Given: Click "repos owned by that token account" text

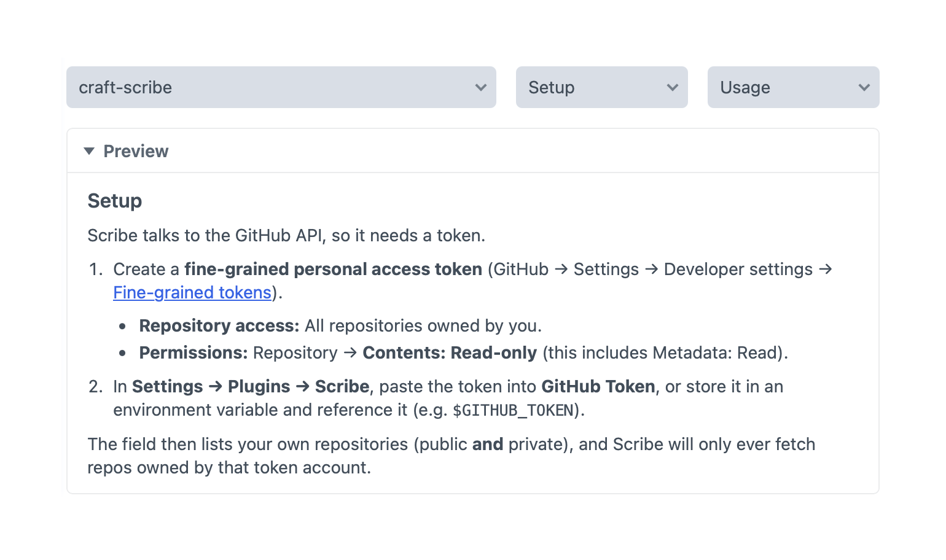Looking at the screenshot, I should click(229, 467).
